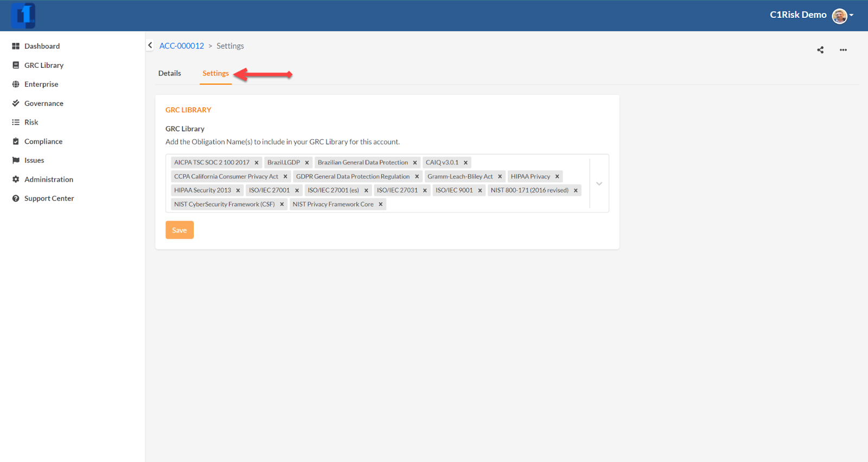Click the Dashboard grid icon
This screenshot has width=868, height=462.
16,46
